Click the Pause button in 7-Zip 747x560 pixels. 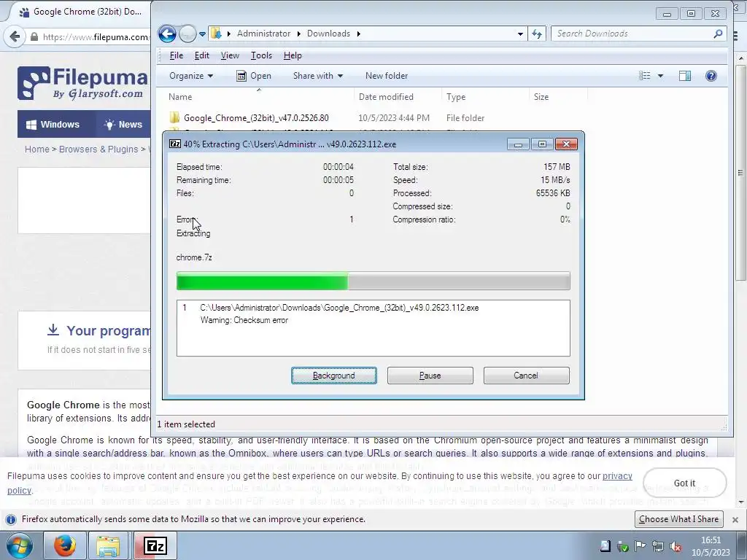(430, 376)
